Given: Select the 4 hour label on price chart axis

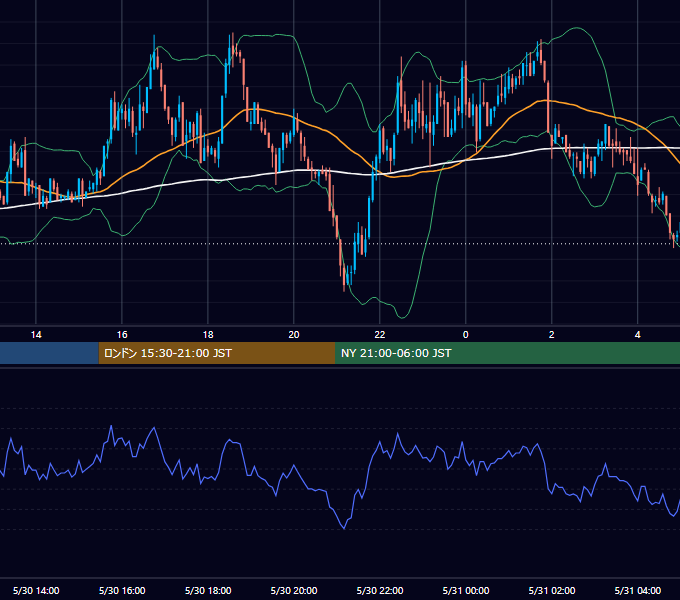Looking at the screenshot, I should [x=637, y=335].
